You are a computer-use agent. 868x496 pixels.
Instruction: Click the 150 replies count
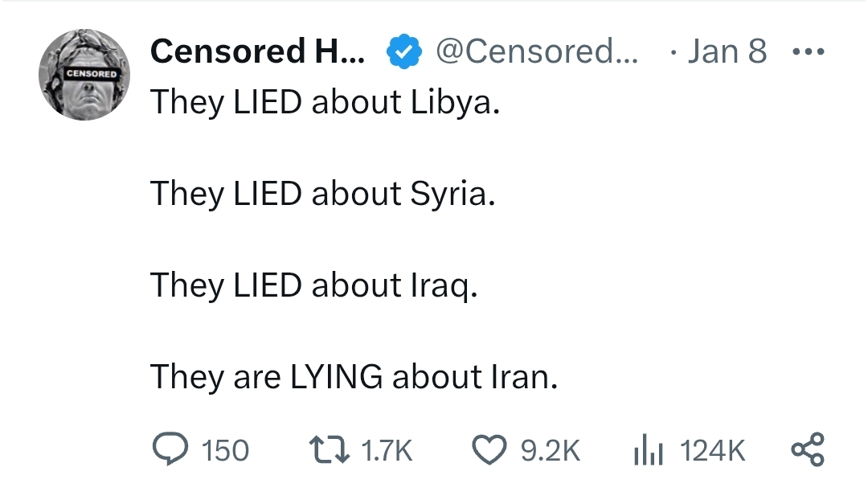(x=225, y=451)
